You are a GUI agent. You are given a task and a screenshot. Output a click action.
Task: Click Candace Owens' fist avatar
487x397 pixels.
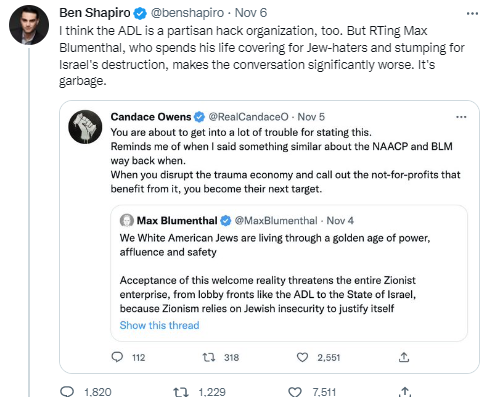(85, 127)
